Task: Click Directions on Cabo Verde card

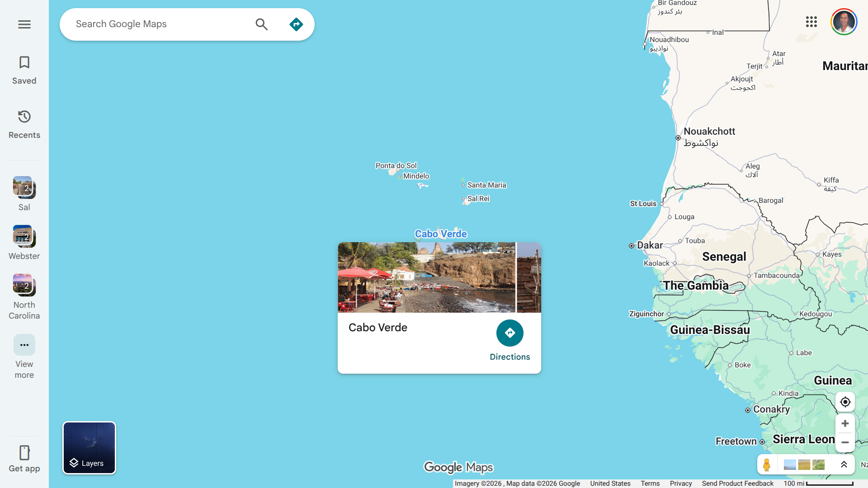Action: [509, 333]
